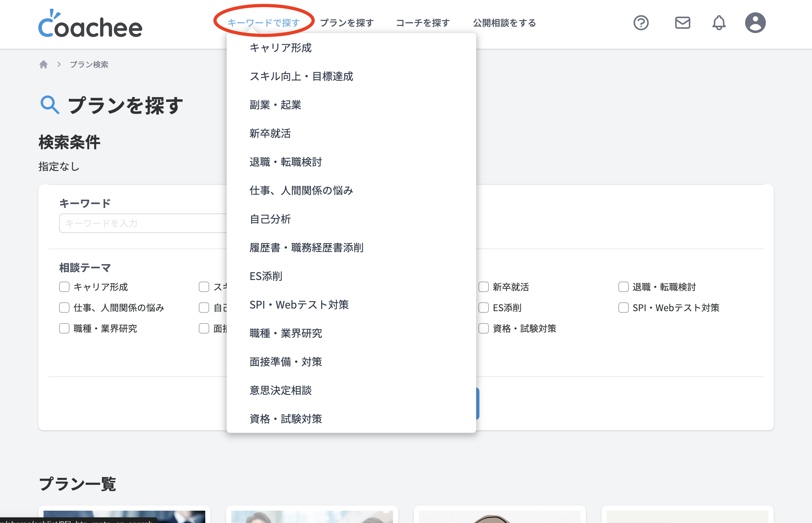
Task: Go to the breadcrumb home icon
Action: point(44,65)
